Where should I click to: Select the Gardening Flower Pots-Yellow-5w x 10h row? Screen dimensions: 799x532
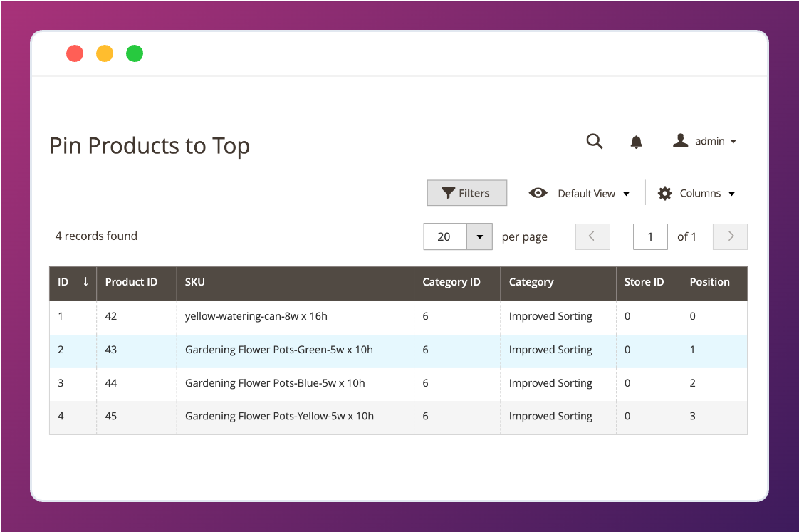pos(399,418)
